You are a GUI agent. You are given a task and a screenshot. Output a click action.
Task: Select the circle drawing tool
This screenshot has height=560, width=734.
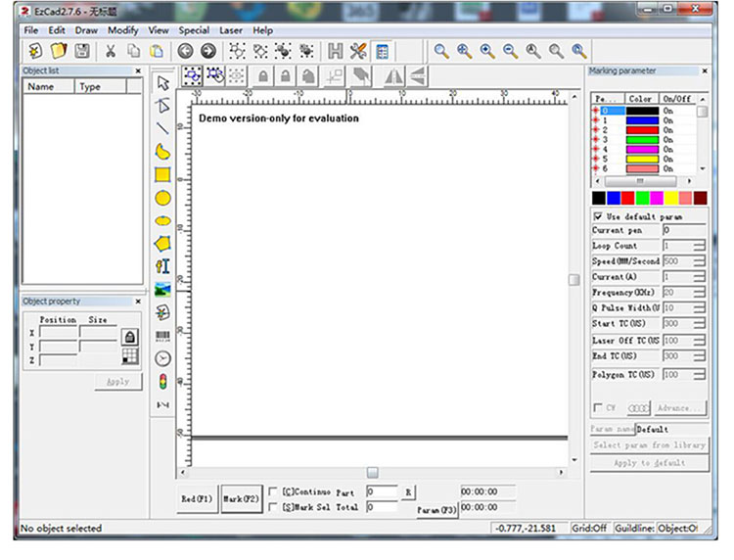point(162,198)
